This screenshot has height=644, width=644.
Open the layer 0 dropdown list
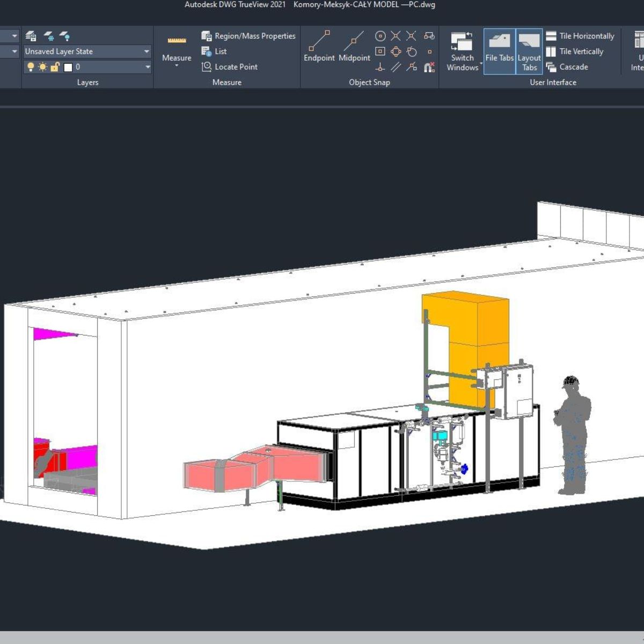(x=148, y=67)
